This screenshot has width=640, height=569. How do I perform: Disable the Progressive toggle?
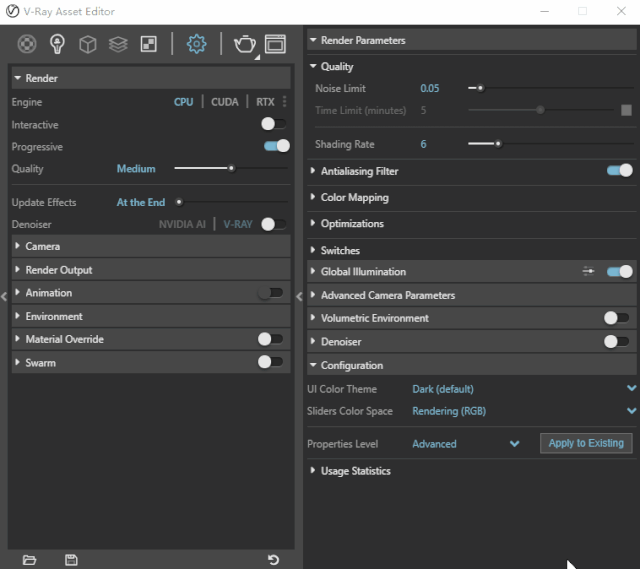click(277, 146)
